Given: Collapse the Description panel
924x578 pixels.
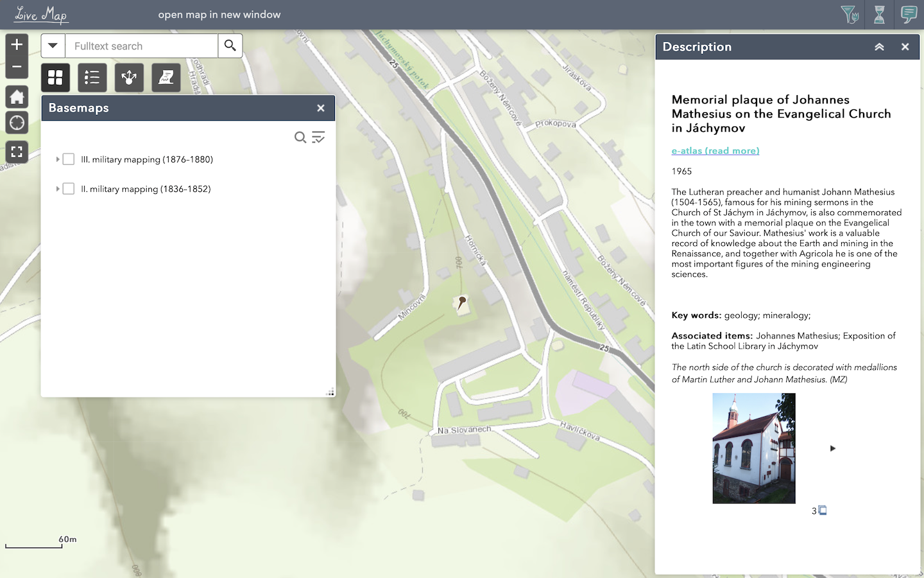Looking at the screenshot, I should click(879, 47).
